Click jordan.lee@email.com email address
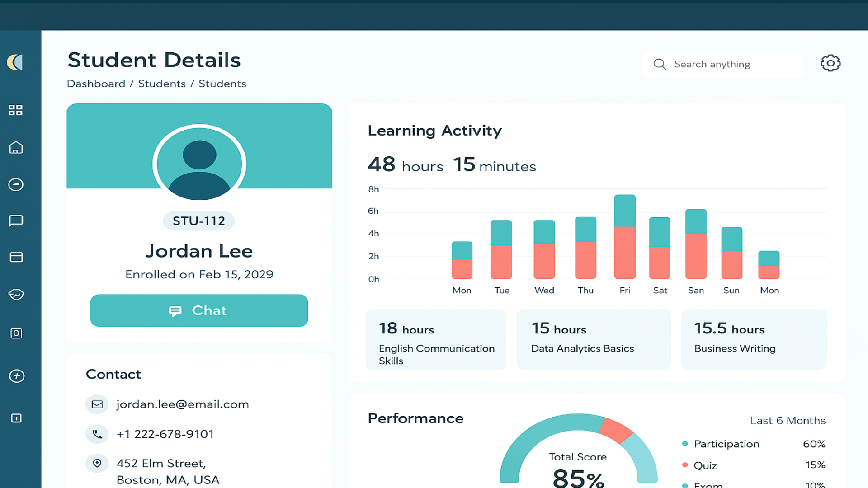 [x=183, y=404]
